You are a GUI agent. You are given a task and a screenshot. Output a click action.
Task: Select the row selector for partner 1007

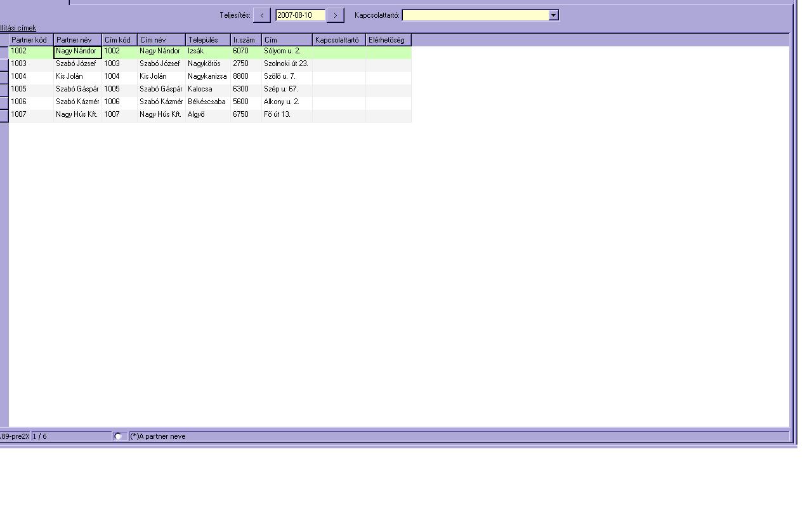coord(4,115)
